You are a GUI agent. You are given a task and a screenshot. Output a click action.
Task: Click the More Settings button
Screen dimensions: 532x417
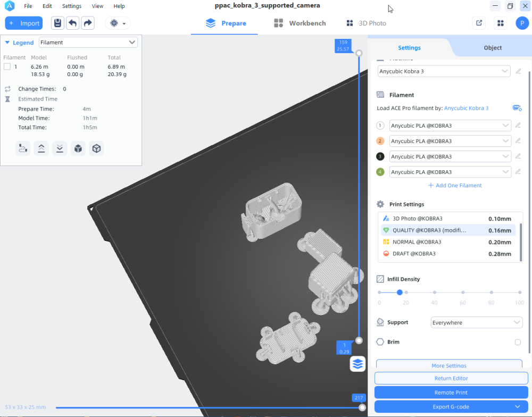click(x=449, y=364)
